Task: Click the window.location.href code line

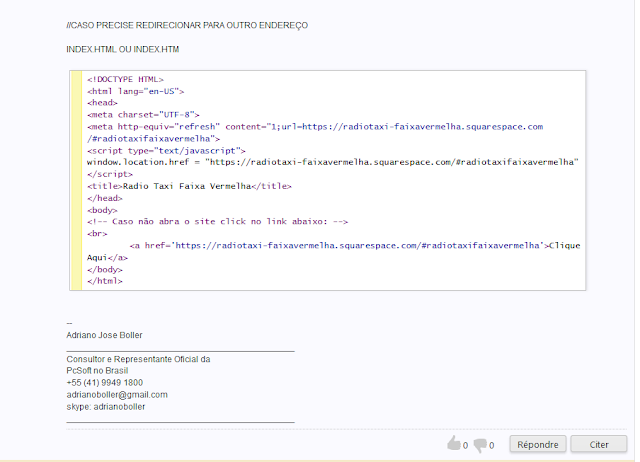Action: tap(333, 162)
